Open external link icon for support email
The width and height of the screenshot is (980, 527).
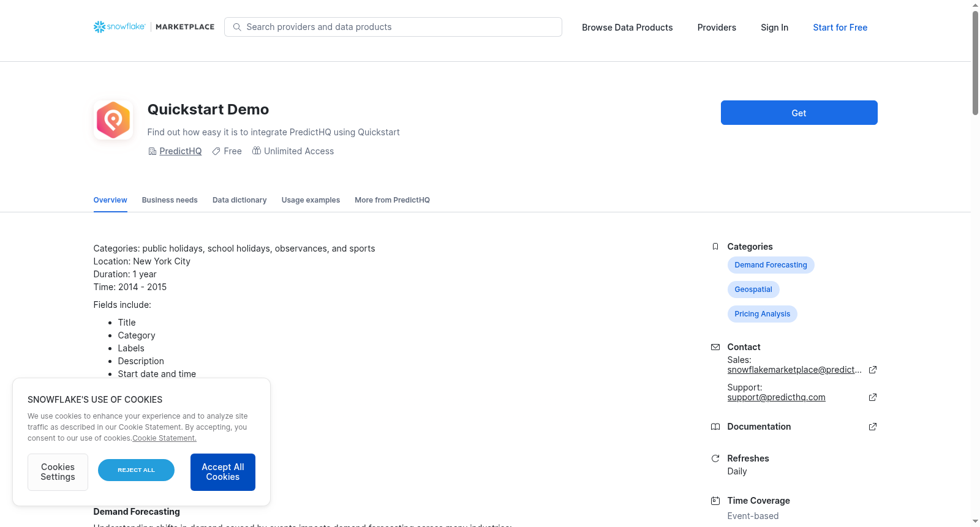[873, 397]
